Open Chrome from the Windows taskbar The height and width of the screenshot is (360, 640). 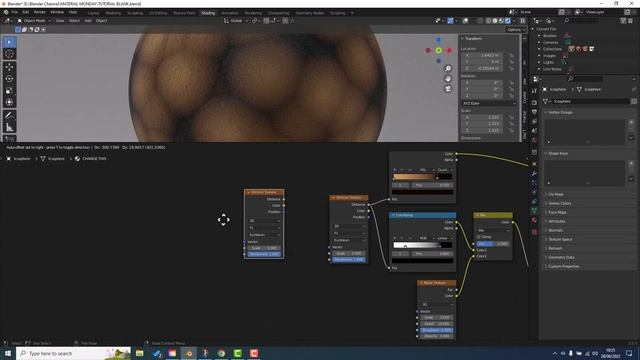[221, 353]
